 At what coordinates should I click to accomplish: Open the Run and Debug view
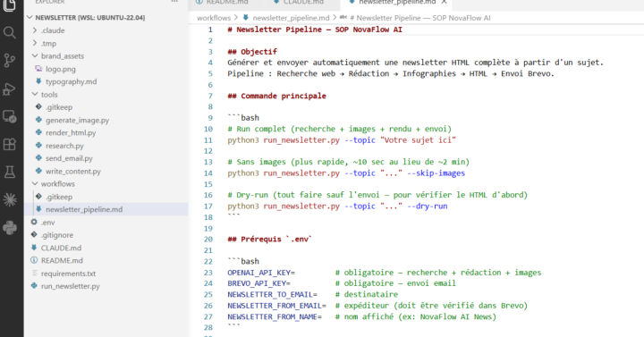click(x=10, y=88)
